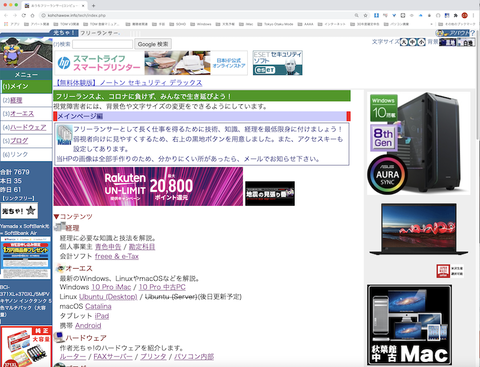Set font size to large (大)
The height and width of the screenshot is (367, 480).
404,42
